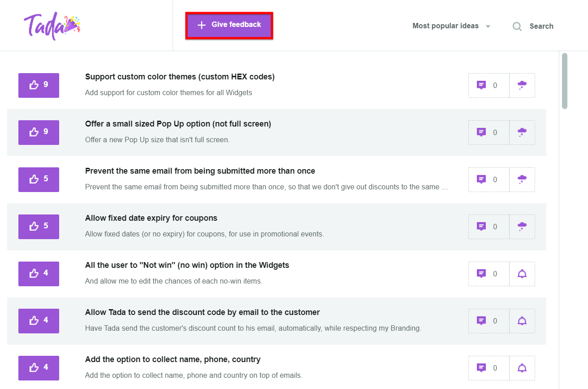Upvote 'Prevent the same email' idea
The height and width of the screenshot is (389, 588).
click(x=39, y=179)
